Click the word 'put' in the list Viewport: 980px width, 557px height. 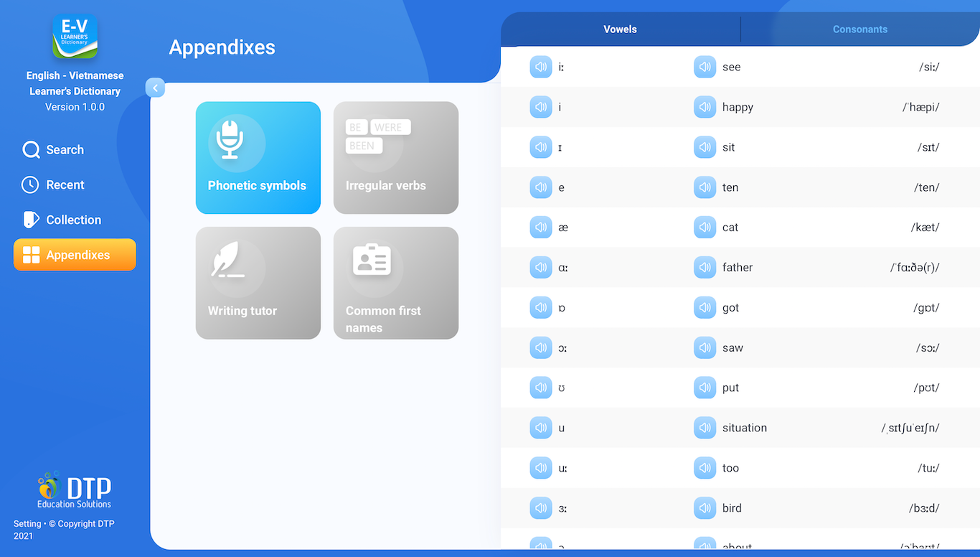pos(730,388)
